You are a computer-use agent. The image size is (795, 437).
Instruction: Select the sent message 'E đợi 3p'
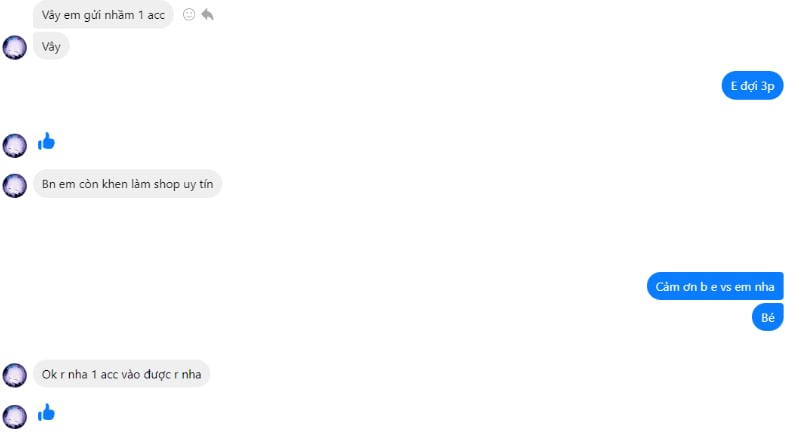(x=752, y=86)
